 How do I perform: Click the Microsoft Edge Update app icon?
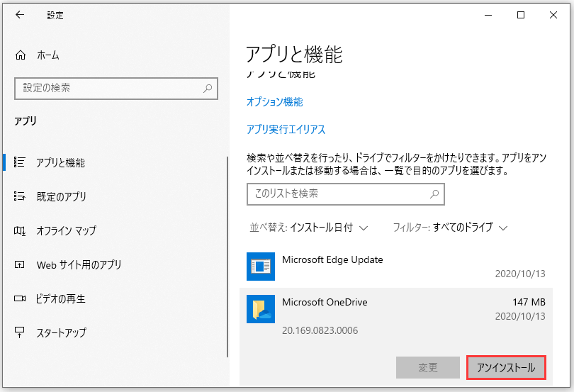[261, 267]
